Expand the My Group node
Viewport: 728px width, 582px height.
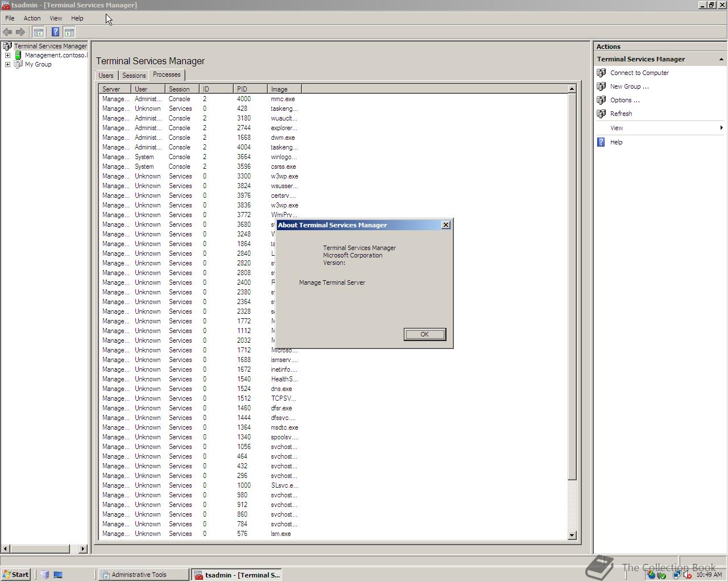point(7,64)
